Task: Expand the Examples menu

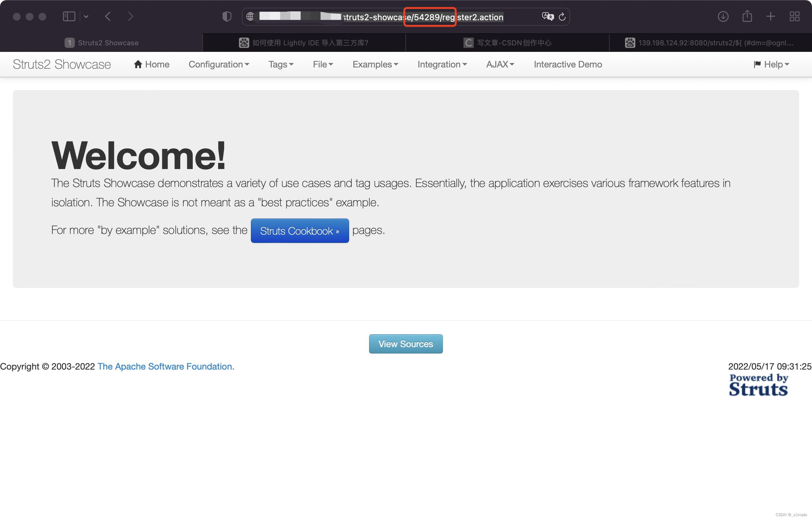Action: coord(375,64)
